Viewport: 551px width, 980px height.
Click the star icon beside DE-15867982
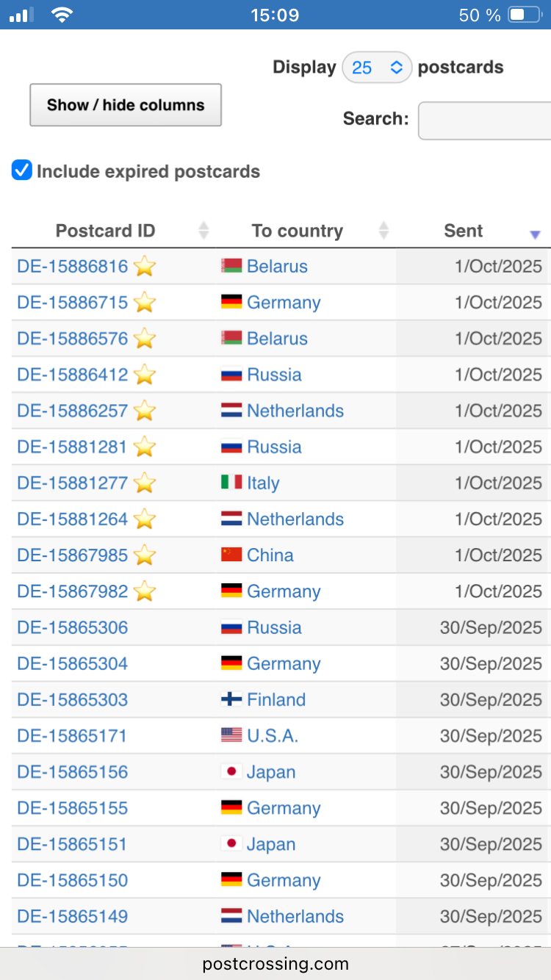[x=145, y=591]
